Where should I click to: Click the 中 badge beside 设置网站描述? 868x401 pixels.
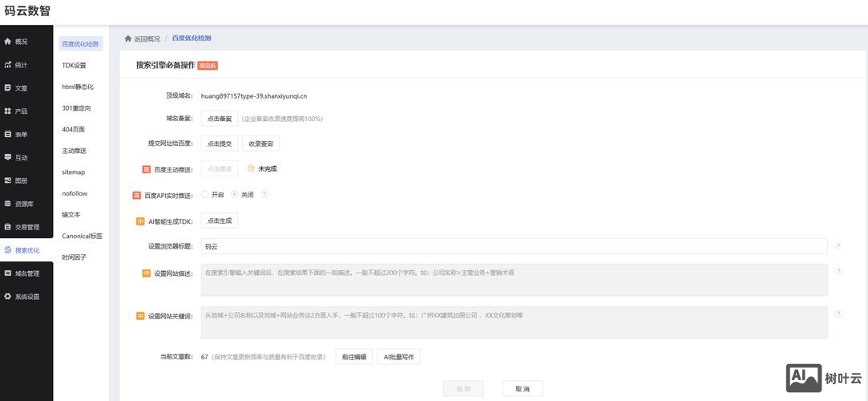click(146, 273)
